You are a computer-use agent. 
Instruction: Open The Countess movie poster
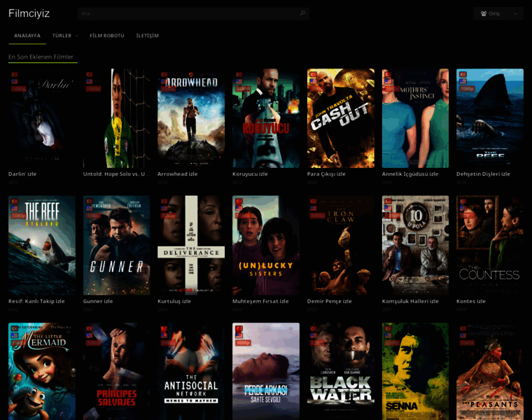coord(490,245)
